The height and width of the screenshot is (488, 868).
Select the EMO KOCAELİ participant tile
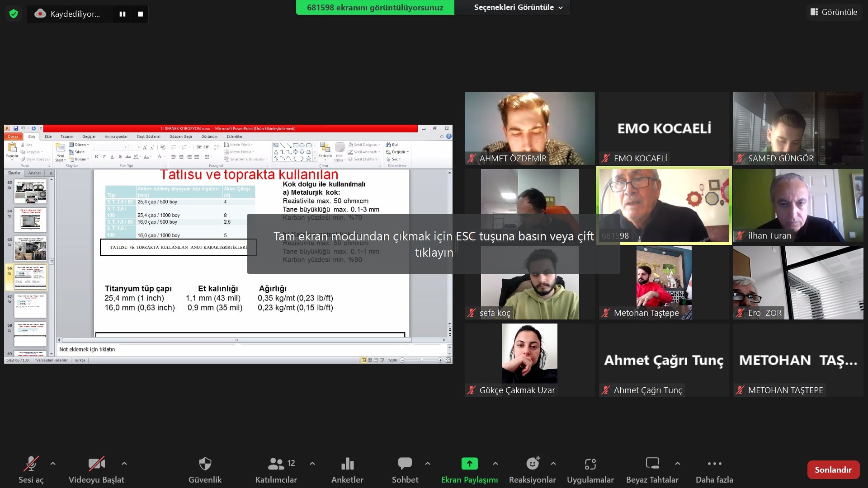664,128
